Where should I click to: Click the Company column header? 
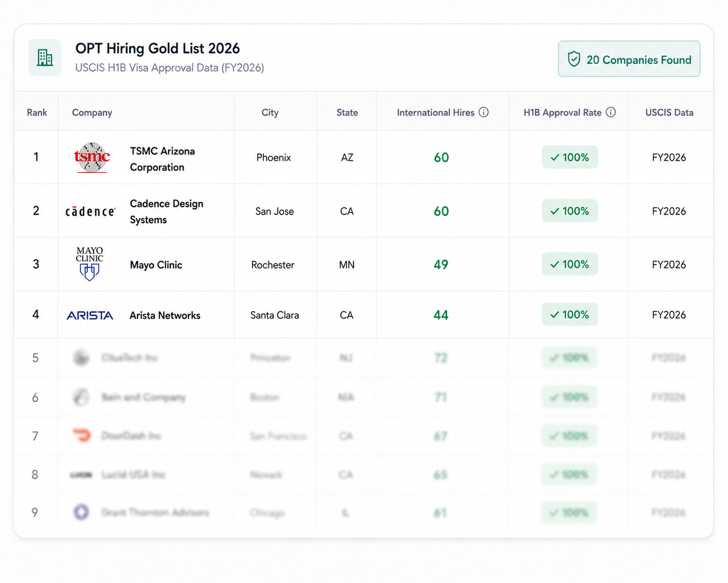point(92,113)
